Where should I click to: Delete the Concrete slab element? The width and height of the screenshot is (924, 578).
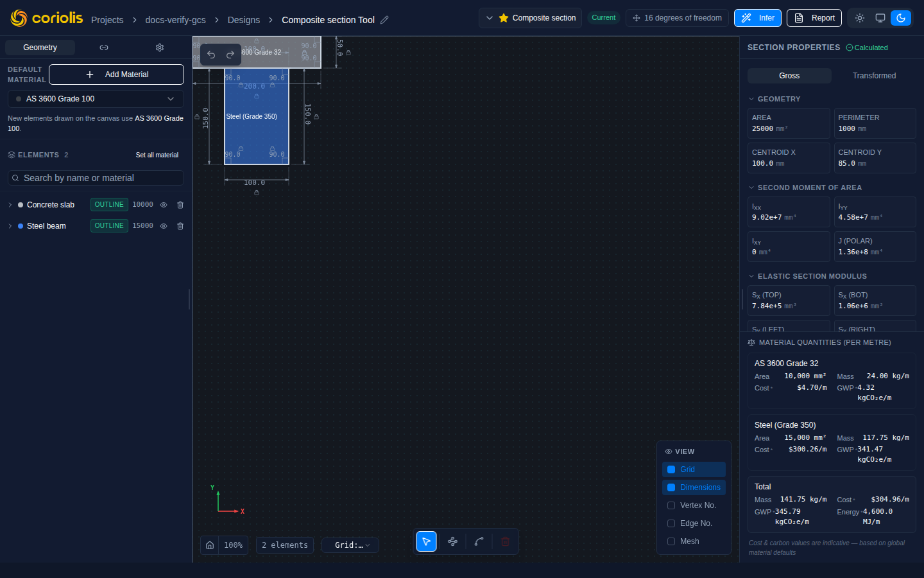pyautogui.click(x=180, y=205)
